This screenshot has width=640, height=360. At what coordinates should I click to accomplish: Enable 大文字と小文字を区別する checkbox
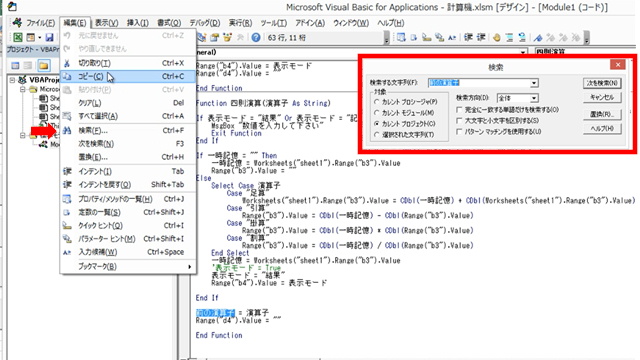click(x=459, y=121)
